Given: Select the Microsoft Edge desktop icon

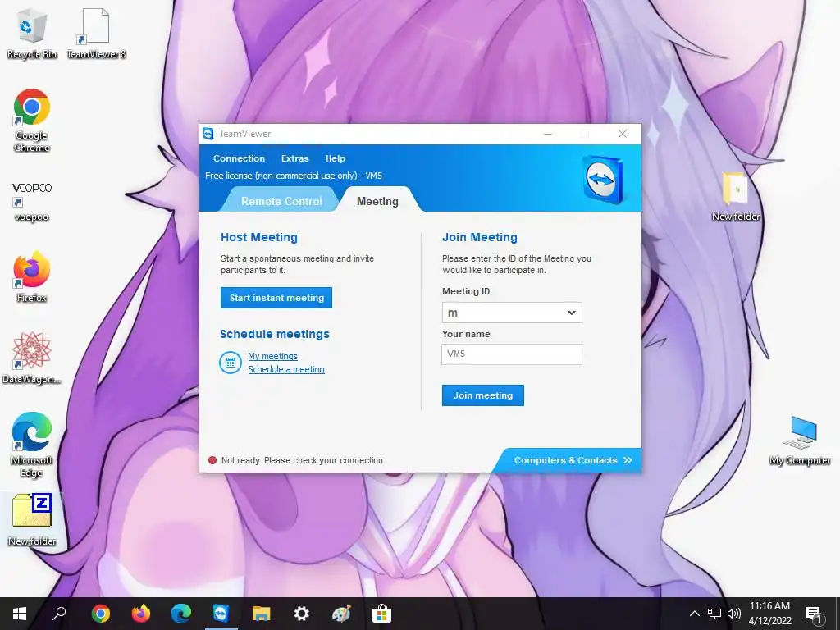Looking at the screenshot, I should (x=32, y=445).
